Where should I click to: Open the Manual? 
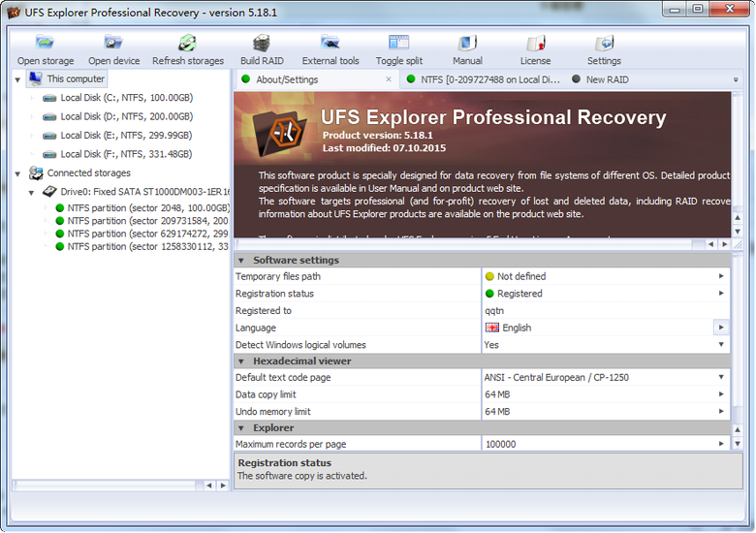pyautogui.click(x=467, y=44)
